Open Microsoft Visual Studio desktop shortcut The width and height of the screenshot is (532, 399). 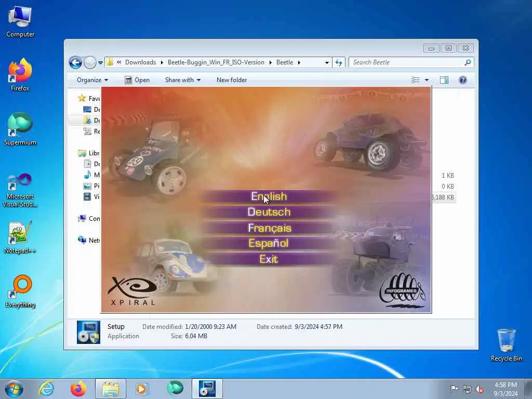coord(20,190)
